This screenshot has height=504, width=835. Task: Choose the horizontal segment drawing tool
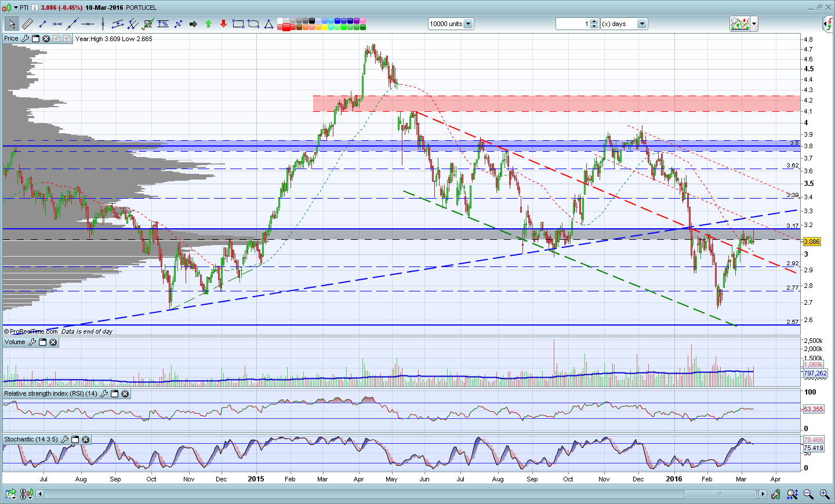tap(57, 24)
